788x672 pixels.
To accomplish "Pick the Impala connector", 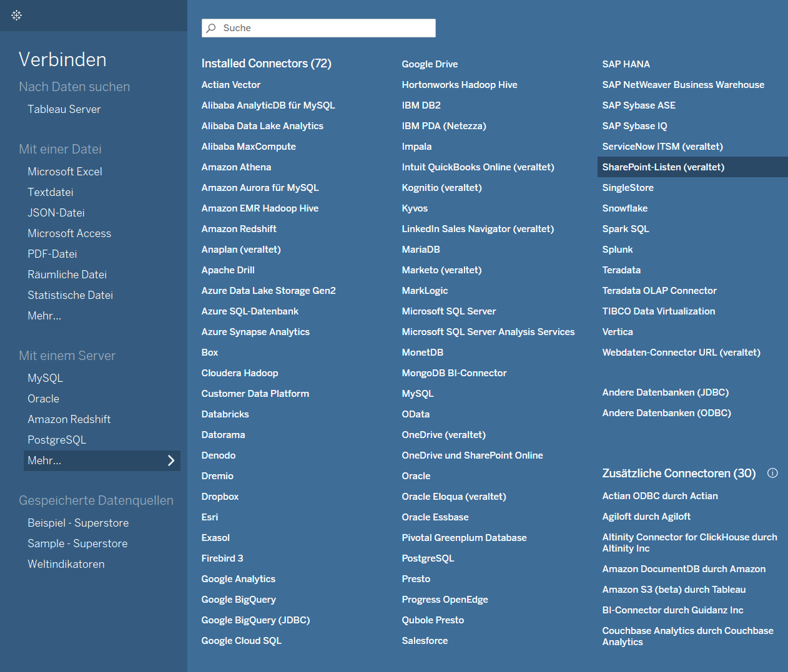I will [x=417, y=147].
